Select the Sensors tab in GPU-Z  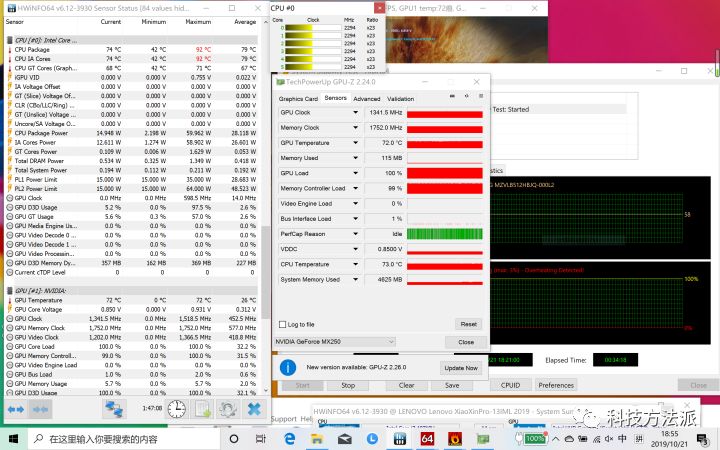point(336,98)
